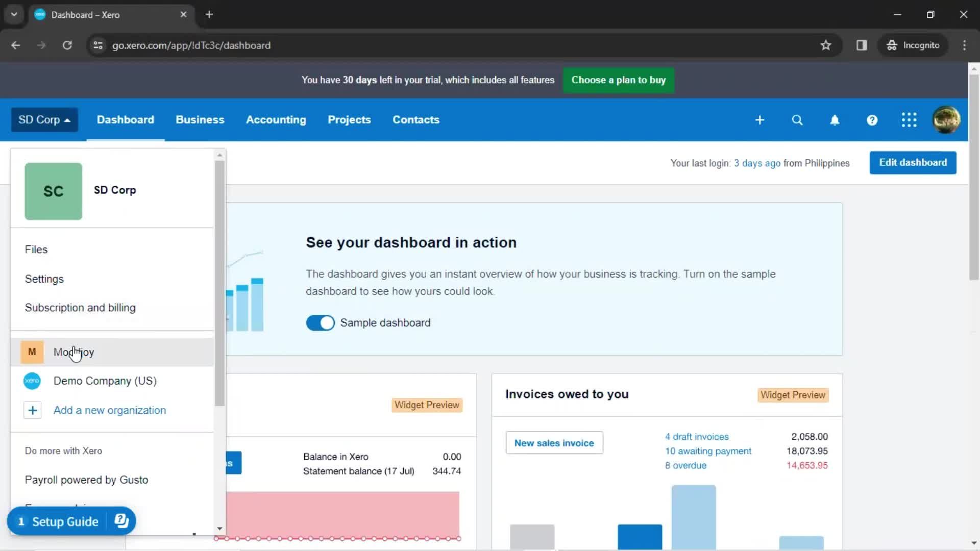980x551 pixels.
Task: Click the overdue amount 14,653.95
Action: 807,465
